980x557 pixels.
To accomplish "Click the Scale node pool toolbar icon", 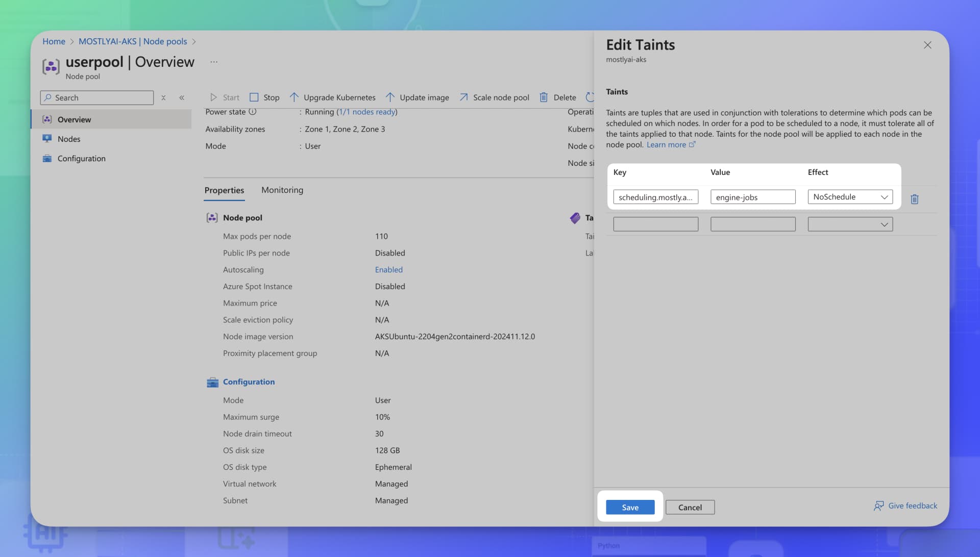I will coord(463,97).
